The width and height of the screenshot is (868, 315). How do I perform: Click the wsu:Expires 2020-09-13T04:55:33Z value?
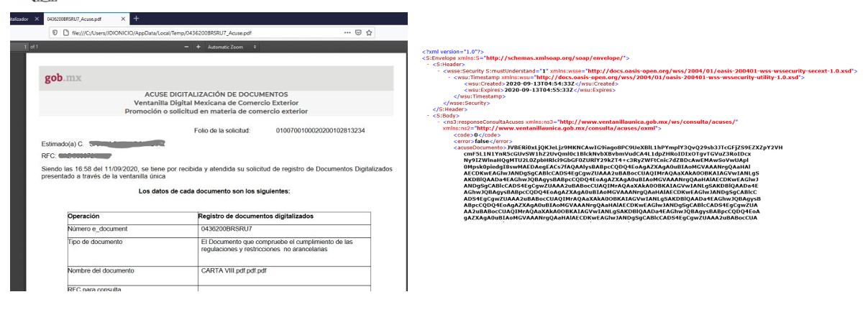pyautogui.click(x=539, y=90)
